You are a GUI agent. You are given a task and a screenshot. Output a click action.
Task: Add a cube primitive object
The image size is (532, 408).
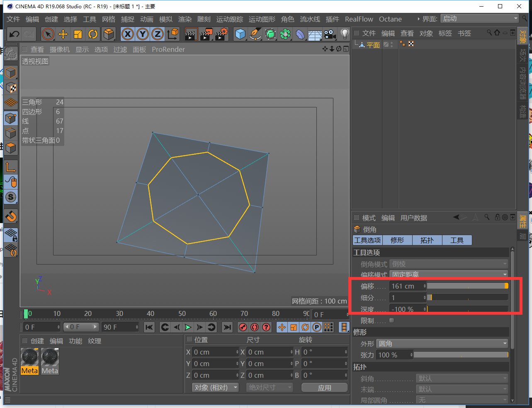[240, 34]
